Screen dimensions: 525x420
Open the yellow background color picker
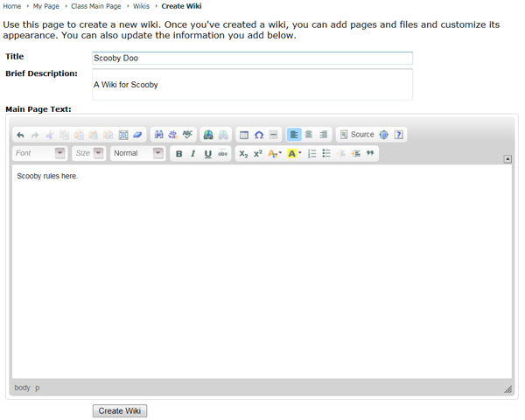[294, 154]
